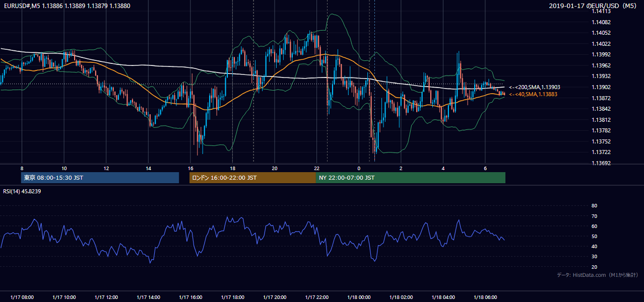Screen dimensions: 644x302
Task: Click the RSI level 30 label
Action: click(594, 256)
